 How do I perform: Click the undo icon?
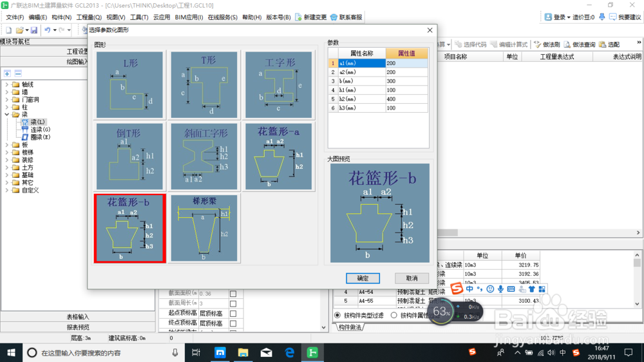47,30
